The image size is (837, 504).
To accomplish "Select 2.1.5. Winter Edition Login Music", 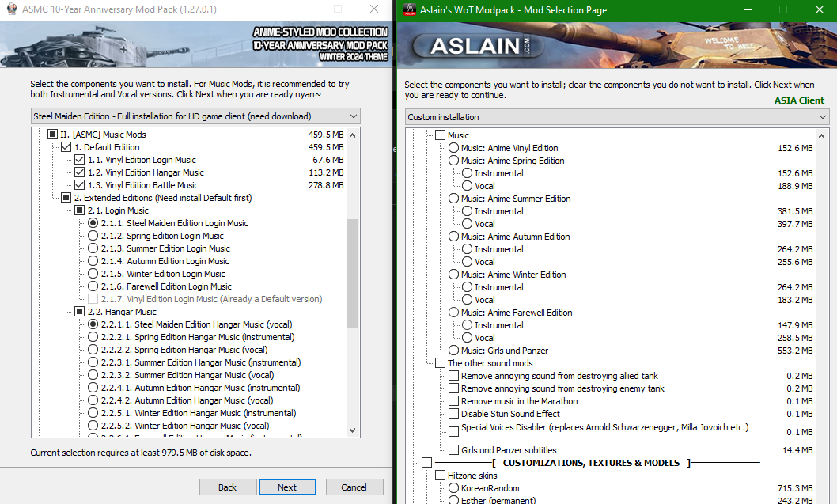I will (93, 274).
